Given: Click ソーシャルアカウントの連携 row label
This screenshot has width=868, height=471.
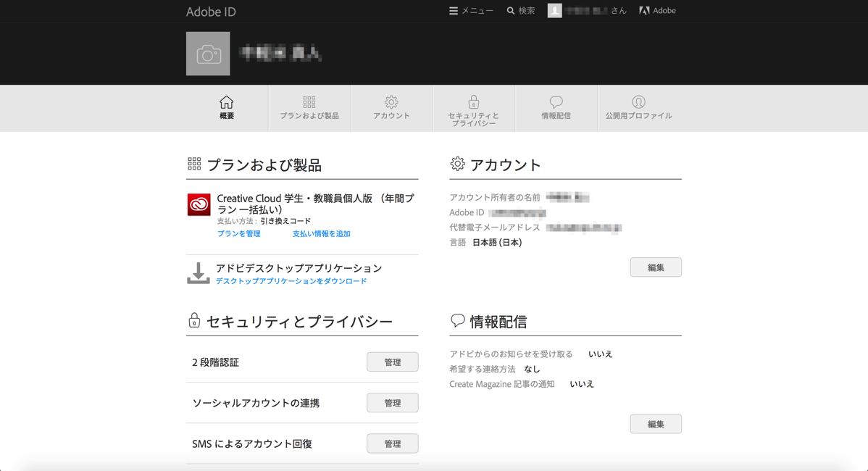Looking at the screenshot, I should coord(256,403).
